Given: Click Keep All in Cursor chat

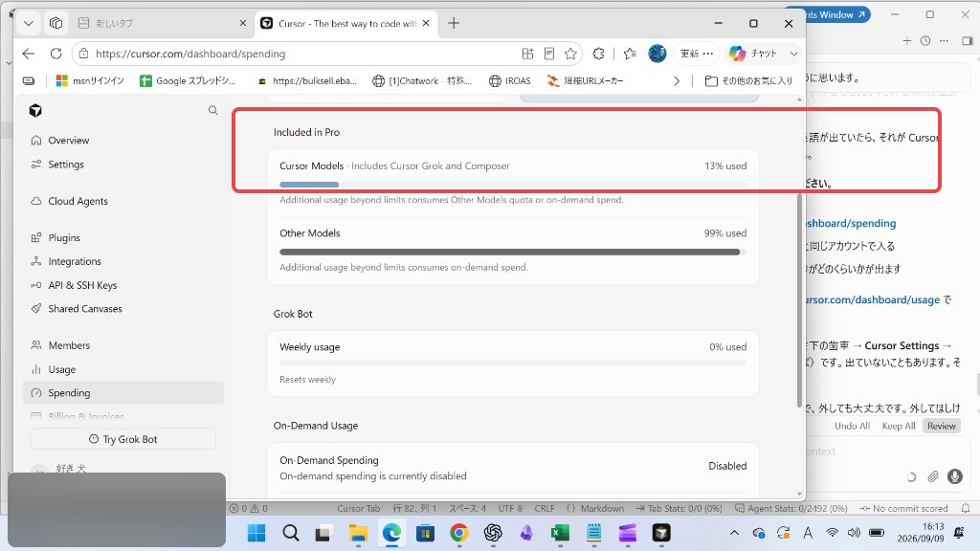Looking at the screenshot, I should 899,426.
